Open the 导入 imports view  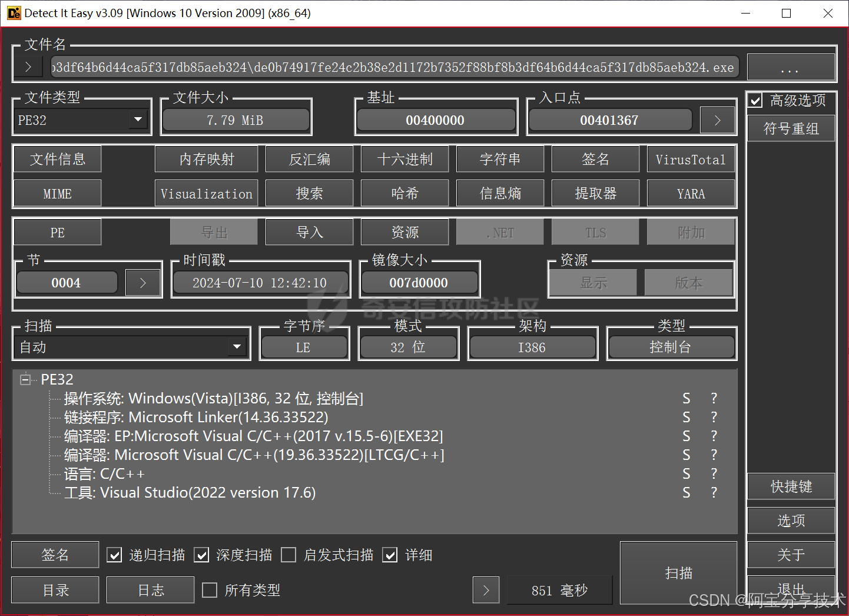[310, 232]
